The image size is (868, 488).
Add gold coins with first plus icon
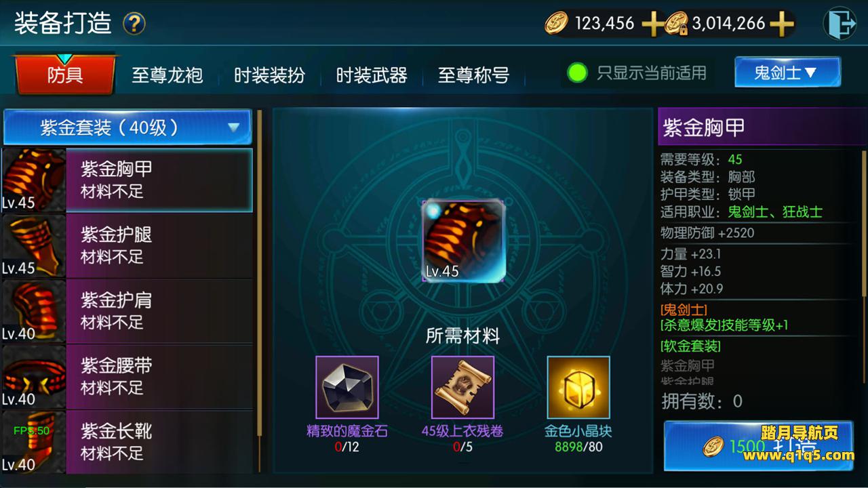click(652, 24)
